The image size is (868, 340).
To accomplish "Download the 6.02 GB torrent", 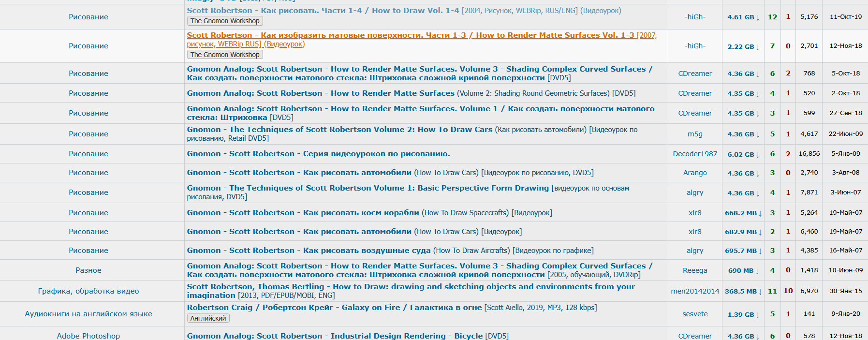I will point(743,154).
